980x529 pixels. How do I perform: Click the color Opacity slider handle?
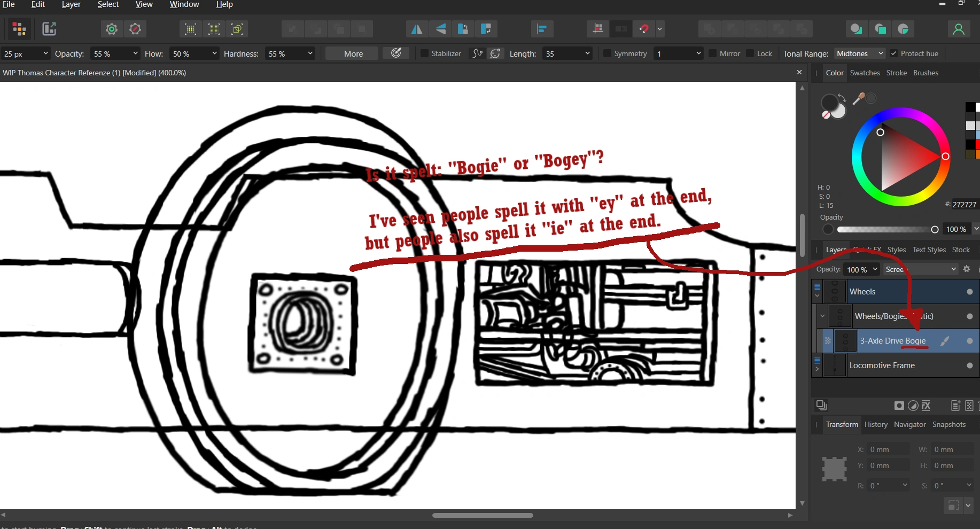[935, 229]
